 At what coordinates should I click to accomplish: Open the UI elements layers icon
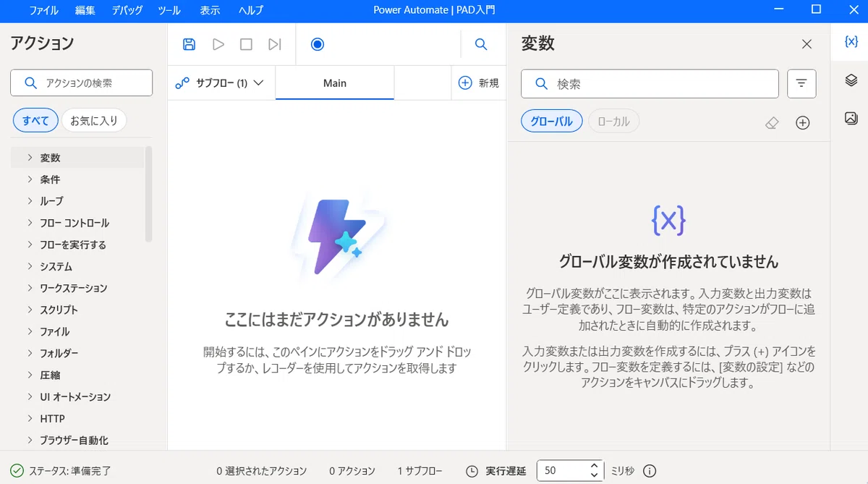click(851, 80)
